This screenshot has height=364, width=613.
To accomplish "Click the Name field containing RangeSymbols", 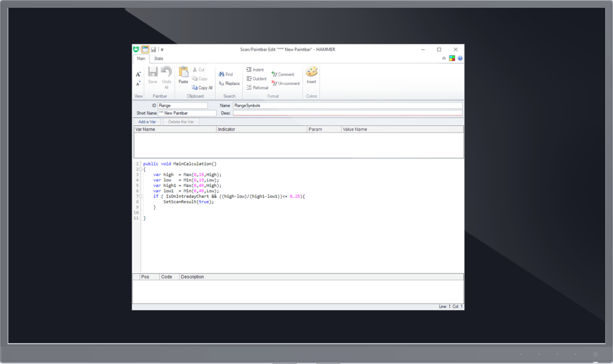I will tap(348, 105).
